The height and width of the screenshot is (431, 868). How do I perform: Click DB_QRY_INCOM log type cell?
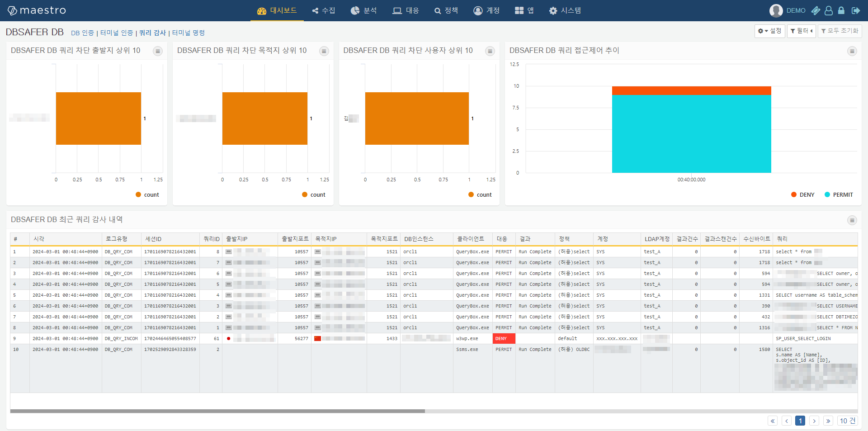point(122,339)
